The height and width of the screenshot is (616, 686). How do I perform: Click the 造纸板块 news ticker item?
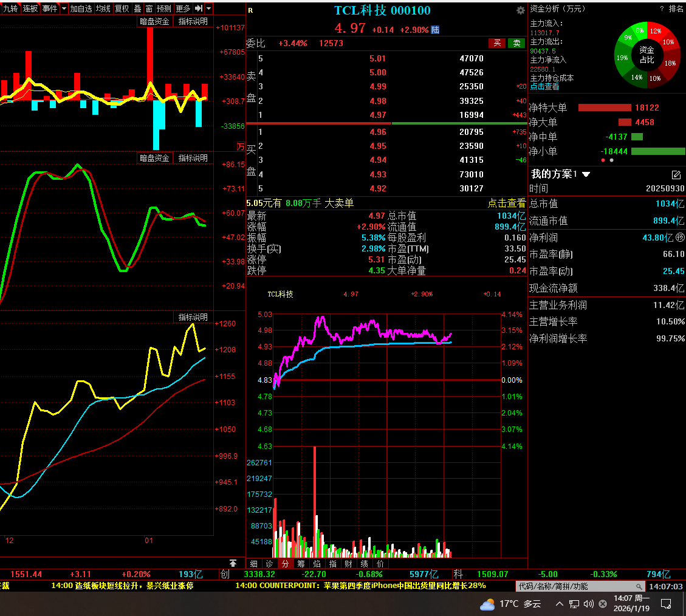point(122,586)
